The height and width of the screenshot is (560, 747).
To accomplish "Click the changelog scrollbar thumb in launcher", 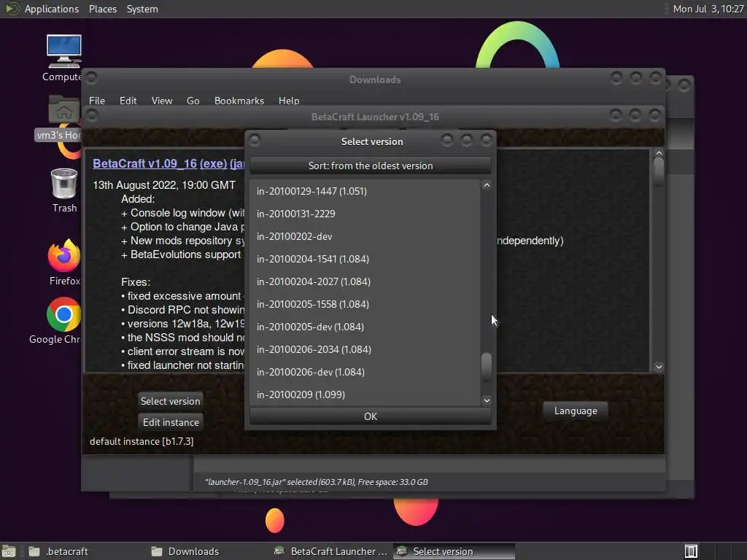I will click(x=659, y=172).
